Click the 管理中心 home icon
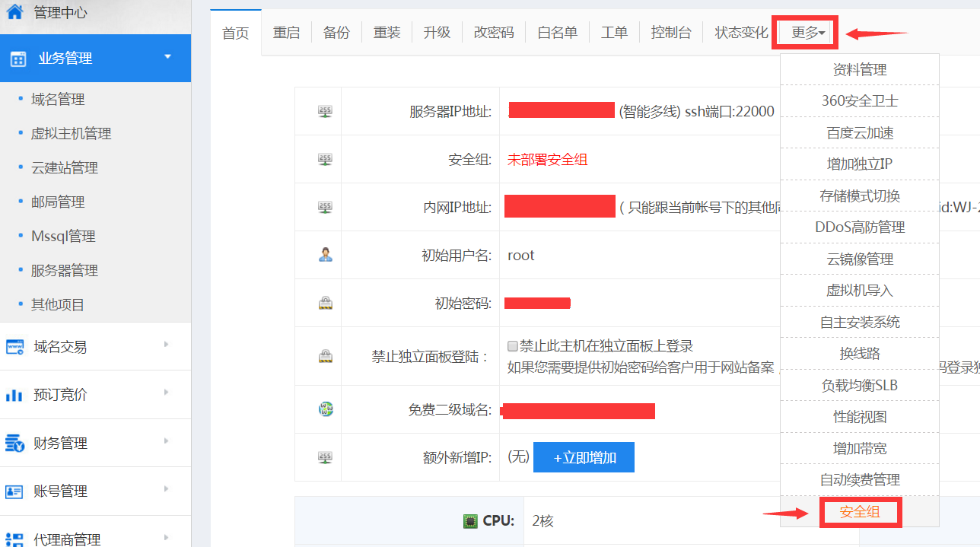 [14, 11]
